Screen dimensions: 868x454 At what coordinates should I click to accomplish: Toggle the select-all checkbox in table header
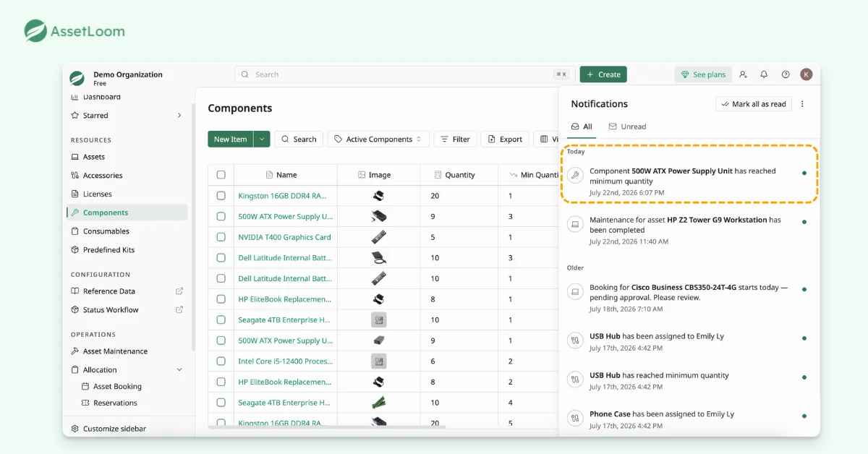[x=221, y=175]
